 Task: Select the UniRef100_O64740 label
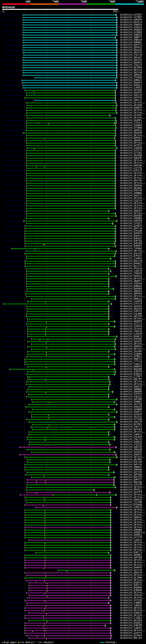pyautogui.click(x=131, y=60)
